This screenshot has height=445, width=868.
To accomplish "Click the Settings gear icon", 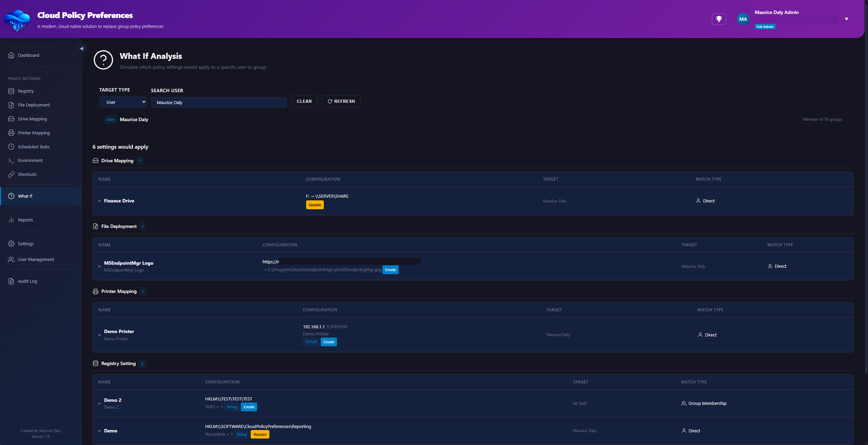I will (x=11, y=244).
